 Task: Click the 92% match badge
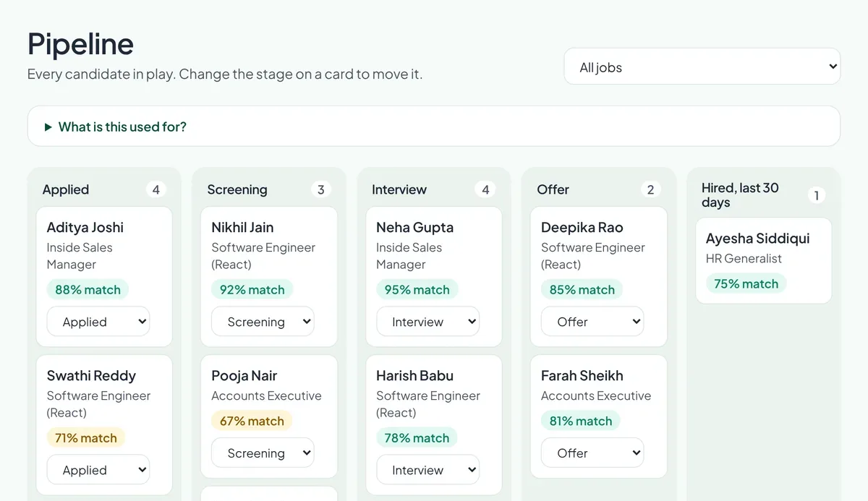tap(252, 289)
